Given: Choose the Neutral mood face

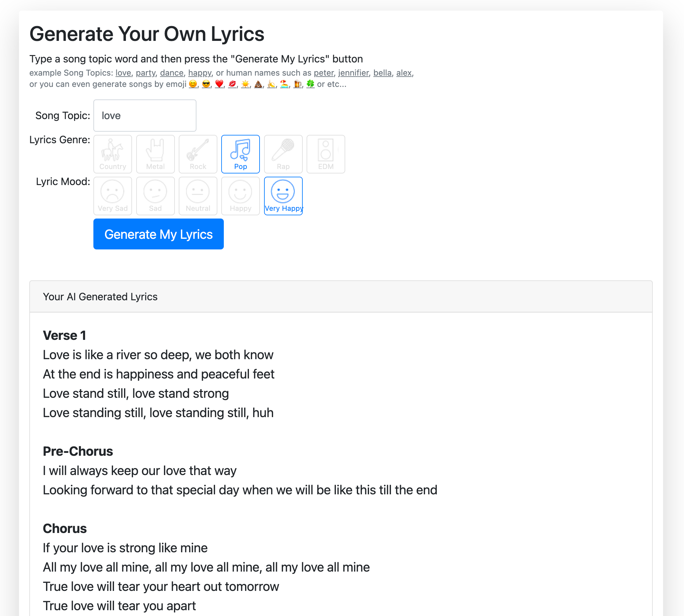Looking at the screenshot, I should point(198,196).
